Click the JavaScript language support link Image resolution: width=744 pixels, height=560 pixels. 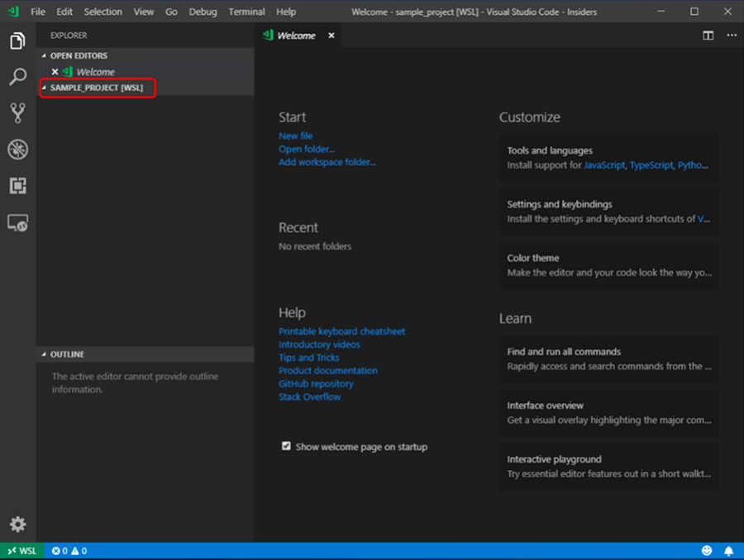604,165
